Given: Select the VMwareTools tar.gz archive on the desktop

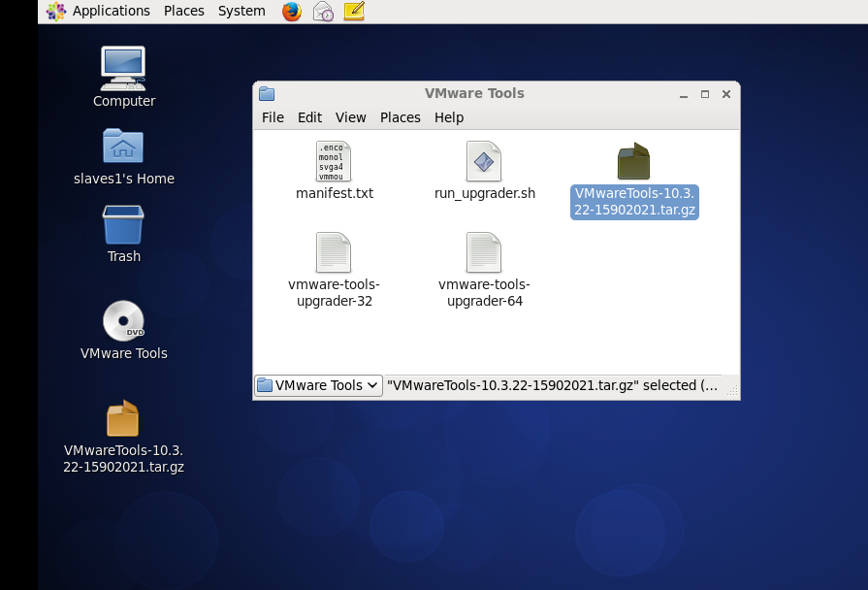Looking at the screenshot, I should coord(122,418).
